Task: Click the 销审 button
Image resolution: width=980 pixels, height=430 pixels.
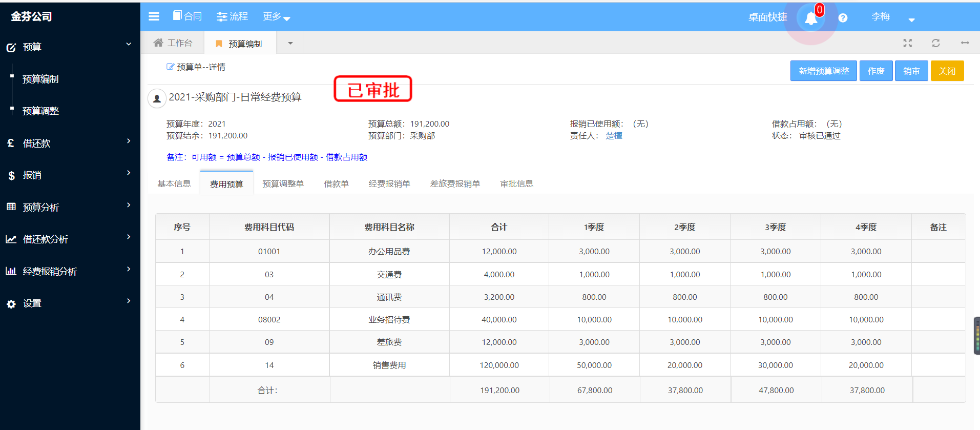Action: (x=911, y=71)
